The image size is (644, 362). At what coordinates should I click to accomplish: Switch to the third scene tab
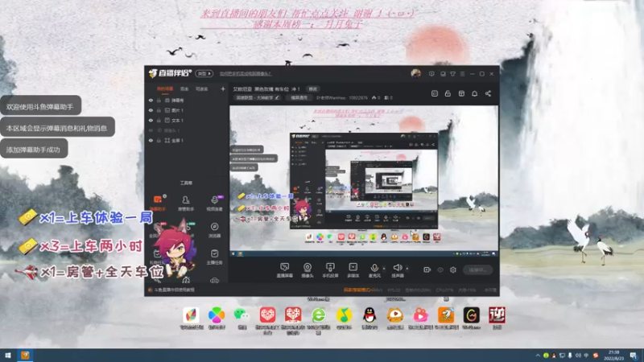pos(201,88)
